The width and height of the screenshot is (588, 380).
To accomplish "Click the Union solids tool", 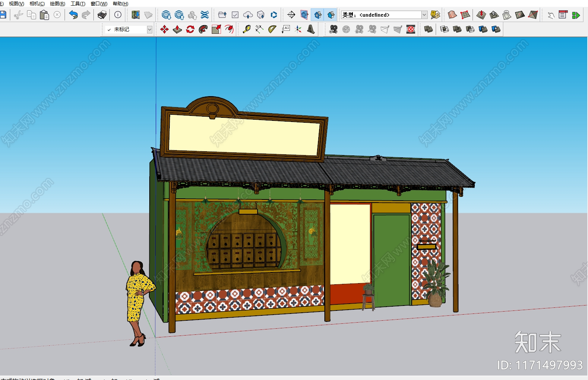I will coord(457,29).
